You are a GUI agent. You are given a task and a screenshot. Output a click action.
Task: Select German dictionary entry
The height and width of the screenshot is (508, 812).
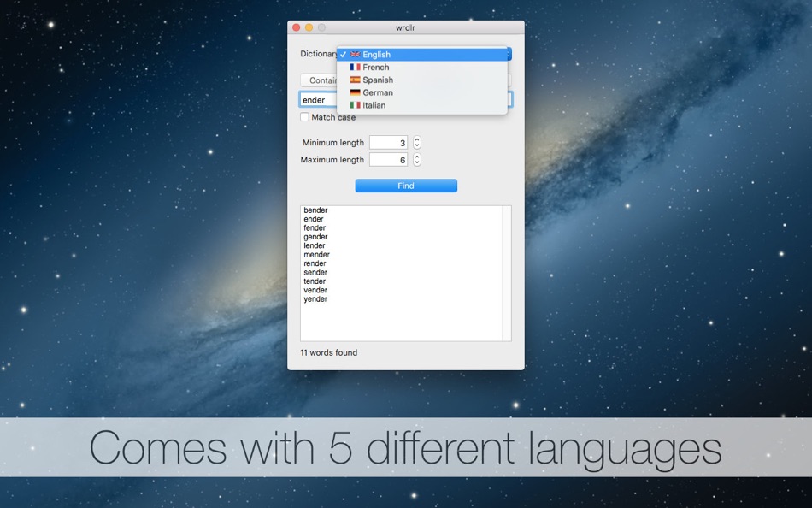pyautogui.click(x=422, y=92)
